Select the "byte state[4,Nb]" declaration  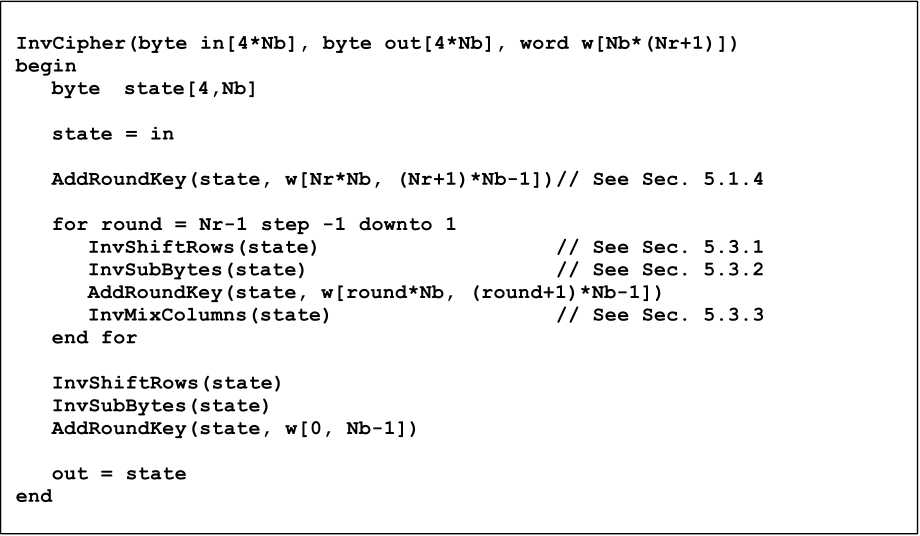(154, 89)
